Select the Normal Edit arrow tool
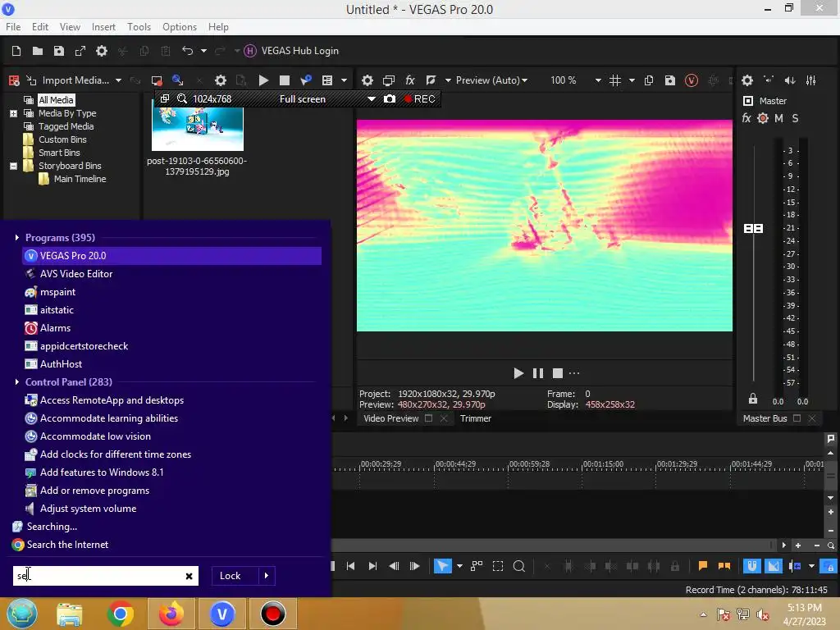 click(x=442, y=566)
